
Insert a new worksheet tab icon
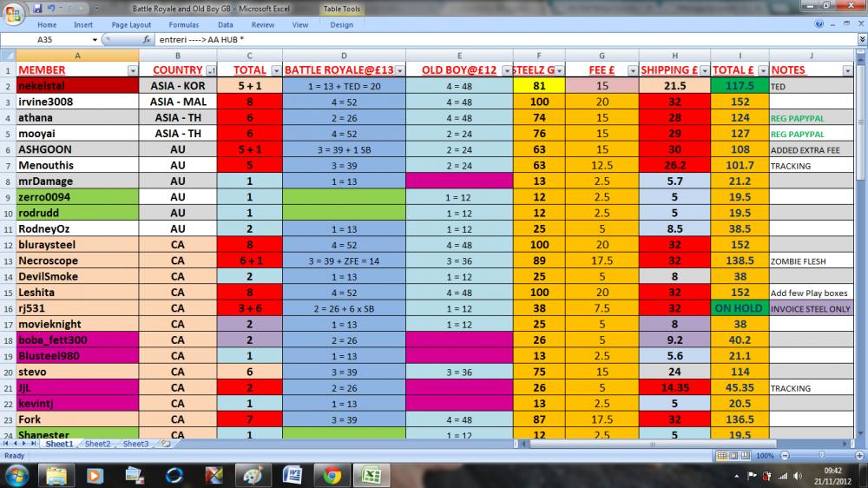(x=166, y=443)
